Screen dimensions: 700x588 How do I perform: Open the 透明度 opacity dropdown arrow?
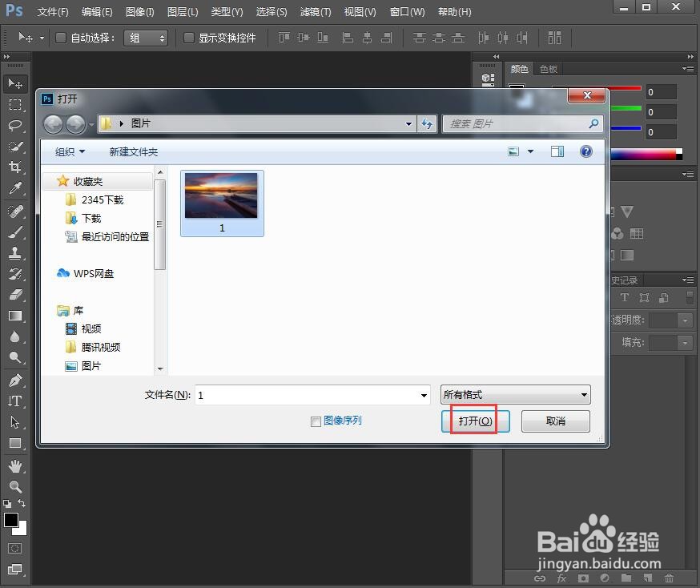click(x=685, y=320)
